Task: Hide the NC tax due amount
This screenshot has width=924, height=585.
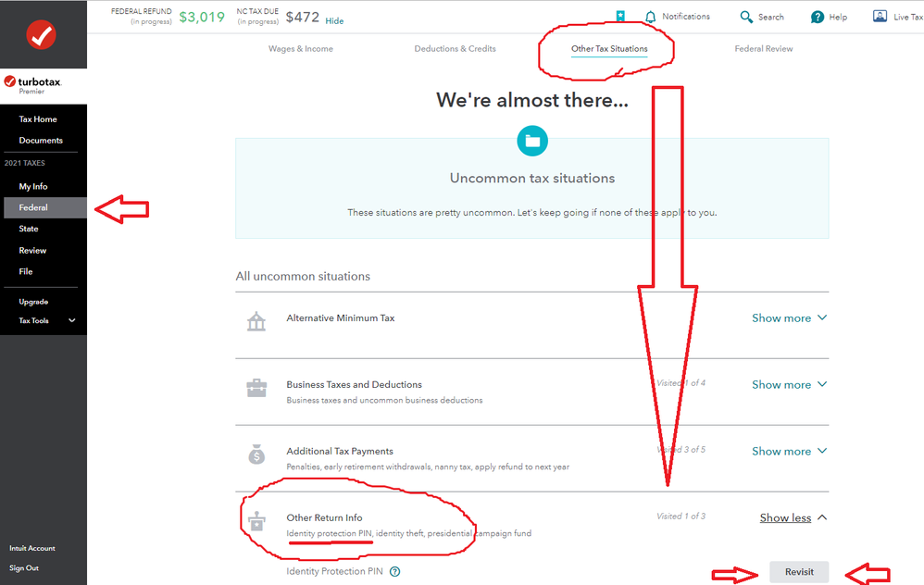Action: point(334,21)
